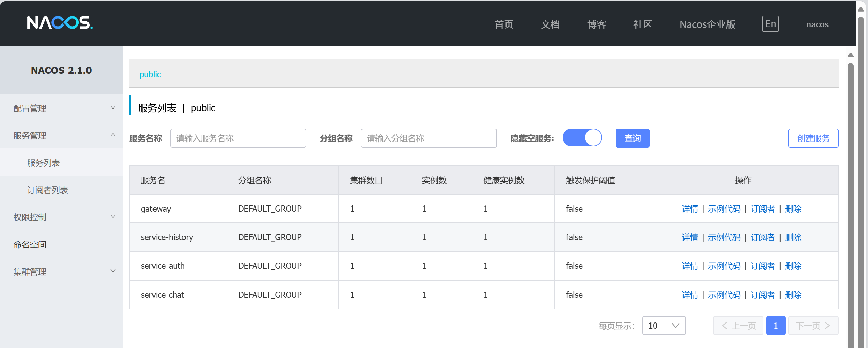This screenshot has height=348, width=868.
Task: Click 删除 for service-history
Action: pyautogui.click(x=793, y=237)
